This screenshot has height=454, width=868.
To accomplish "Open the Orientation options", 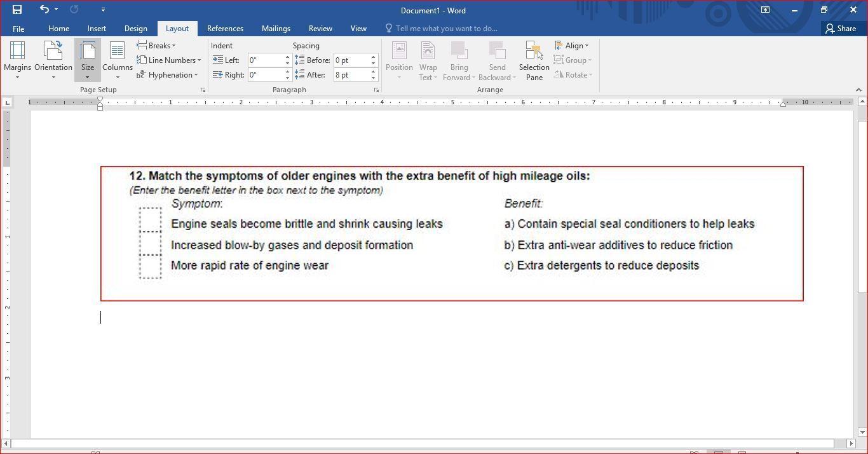I will tap(53, 60).
